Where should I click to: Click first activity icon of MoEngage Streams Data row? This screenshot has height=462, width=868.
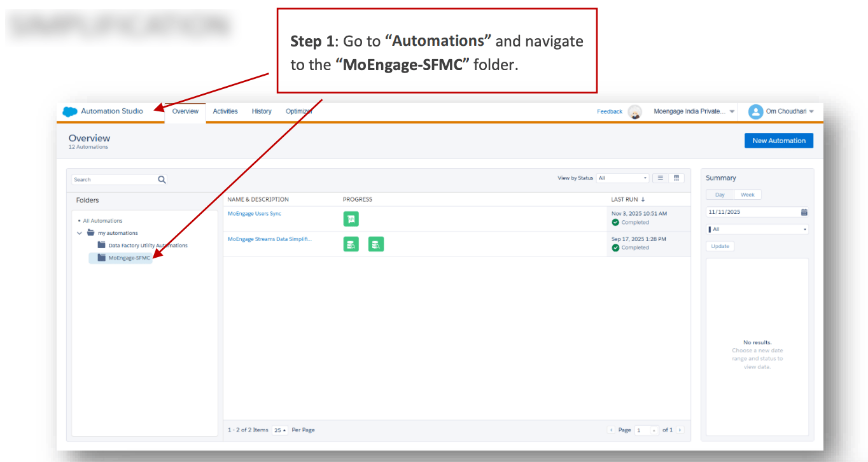(x=351, y=244)
